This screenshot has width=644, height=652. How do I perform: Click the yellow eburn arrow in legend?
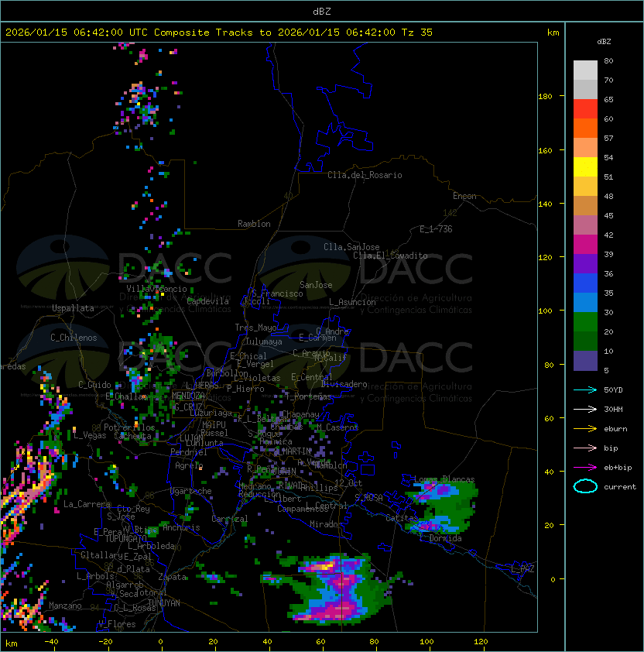click(585, 428)
